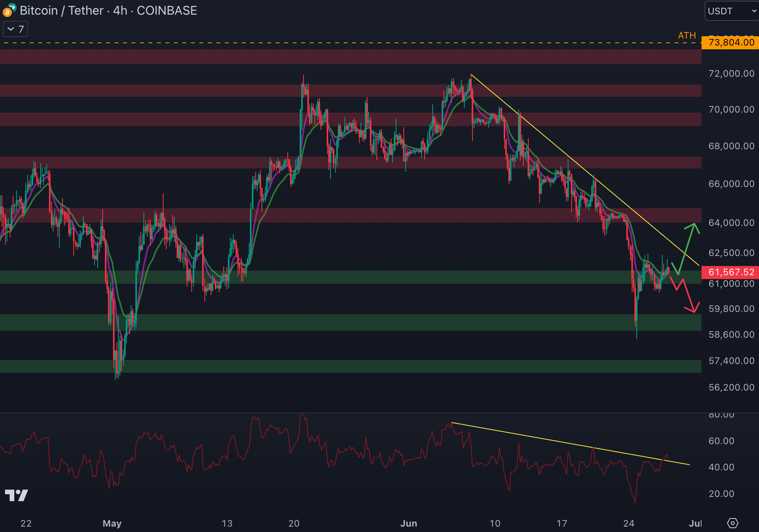Click the orange ATH price label 73,804.00
The width and height of the screenshot is (759, 532).
(730, 42)
